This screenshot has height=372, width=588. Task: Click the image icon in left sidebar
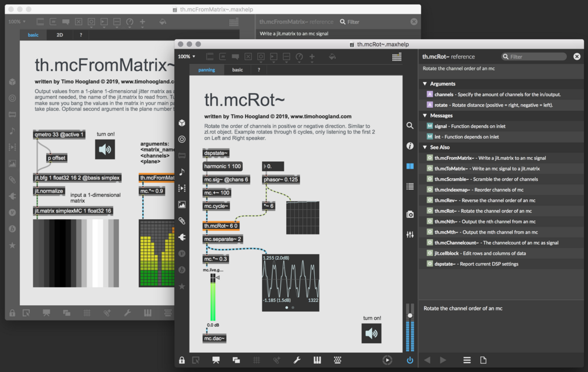coord(182,204)
